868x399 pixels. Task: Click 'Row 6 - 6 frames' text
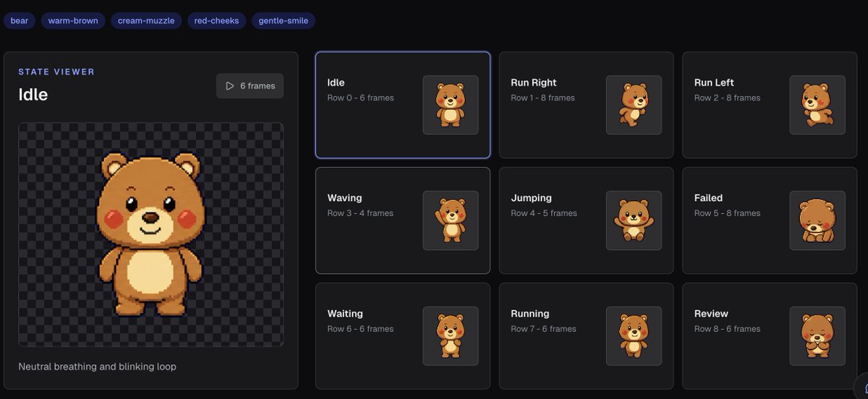[x=360, y=329]
